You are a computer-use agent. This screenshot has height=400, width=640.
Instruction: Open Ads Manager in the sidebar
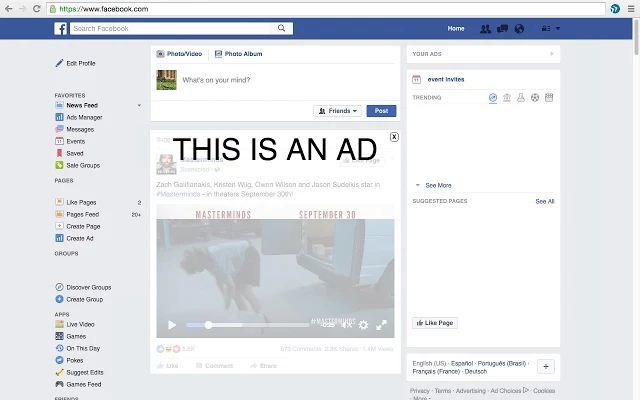[x=84, y=117]
